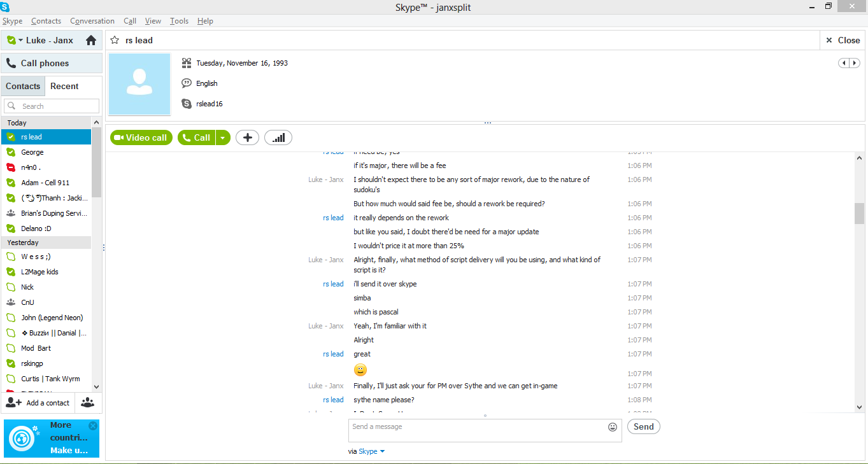Click the status icon for rskingp
This screenshot has height=464, width=868.
[10, 363]
